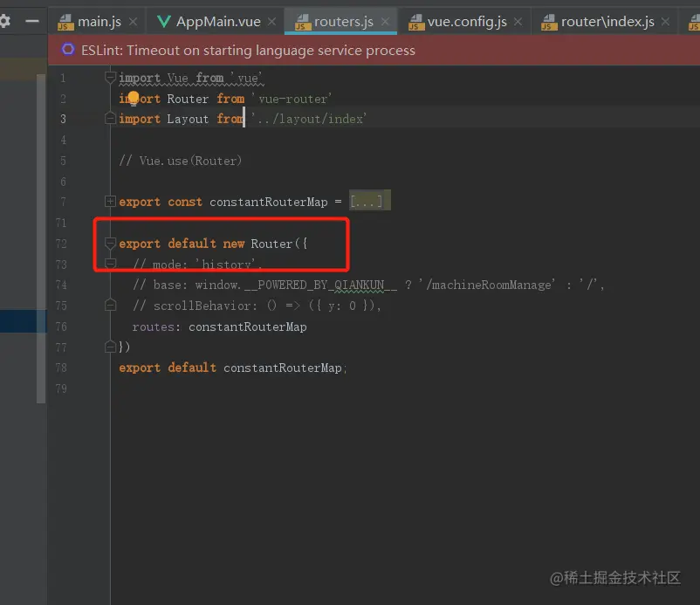
Task: Open the main.js editor tab
Action: (x=99, y=22)
